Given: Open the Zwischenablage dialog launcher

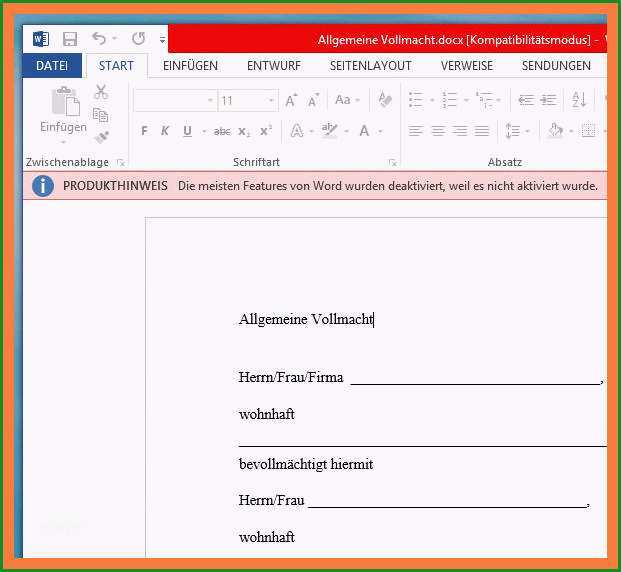Looking at the screenshot, I should click(x=120, y=162).
